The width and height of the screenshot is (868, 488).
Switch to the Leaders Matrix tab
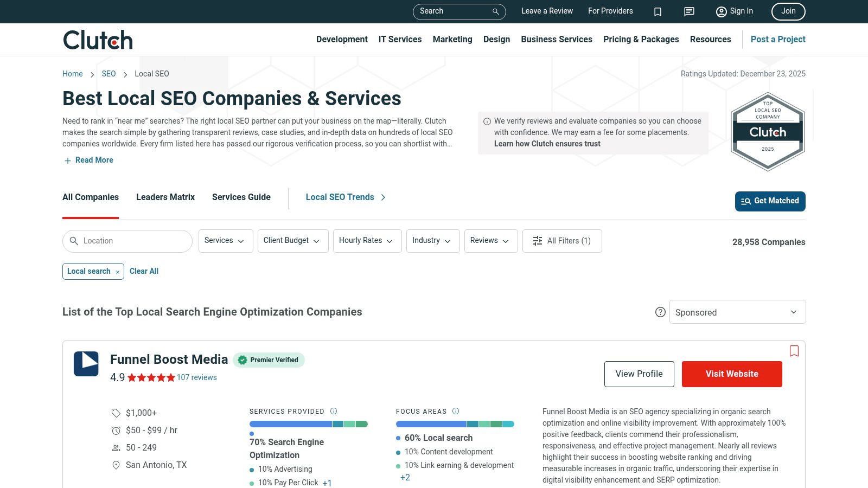point(165,197)
